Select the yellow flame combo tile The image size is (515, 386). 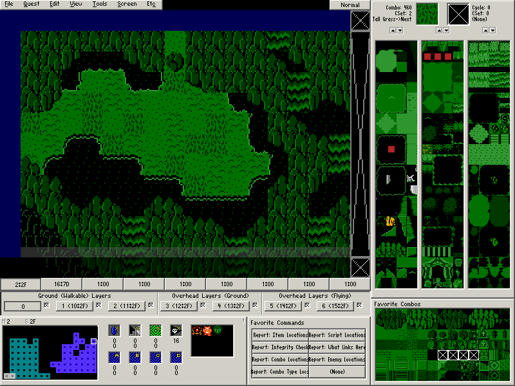pos(390,221)
